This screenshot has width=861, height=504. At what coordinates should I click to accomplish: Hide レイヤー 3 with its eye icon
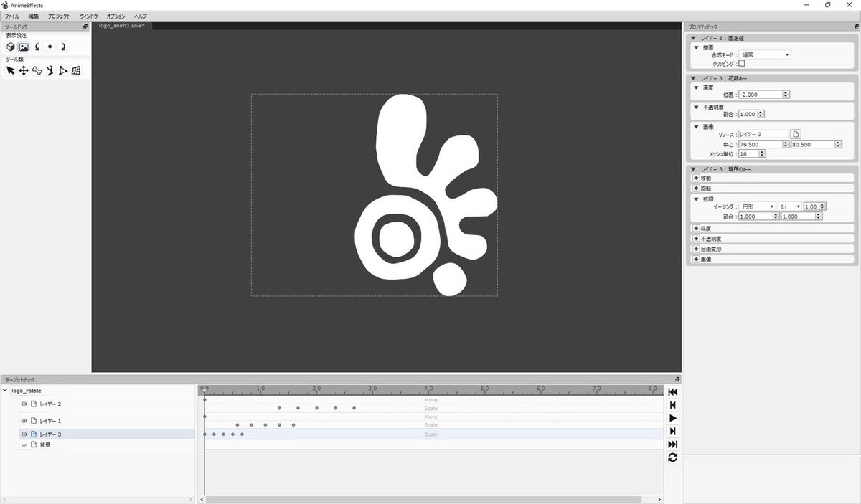coord(24,434)
